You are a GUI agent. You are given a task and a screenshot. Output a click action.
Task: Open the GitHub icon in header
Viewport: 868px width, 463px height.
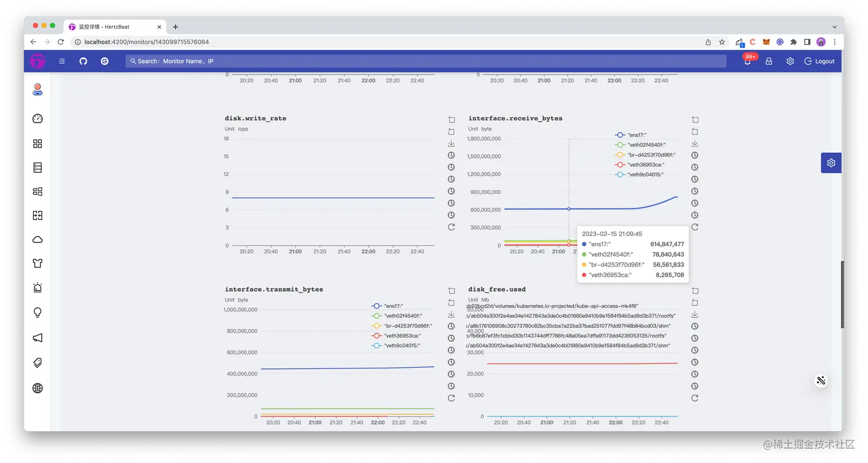83,61
